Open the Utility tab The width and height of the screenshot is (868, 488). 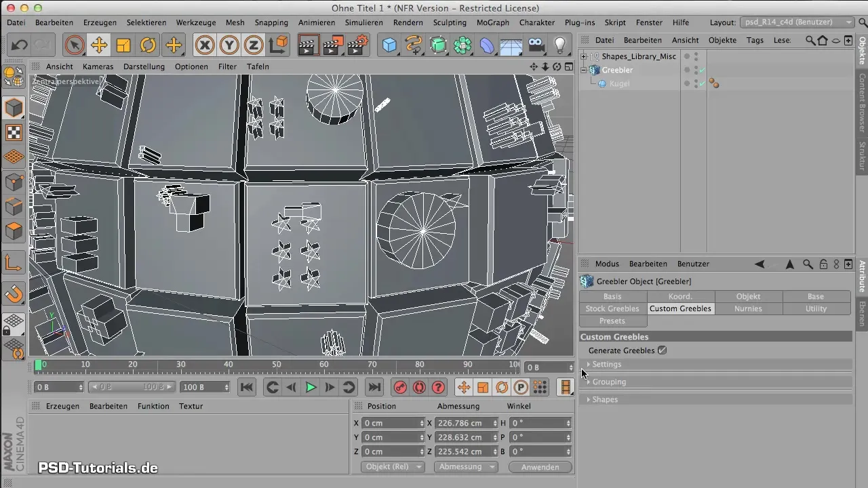pos(816,308)
